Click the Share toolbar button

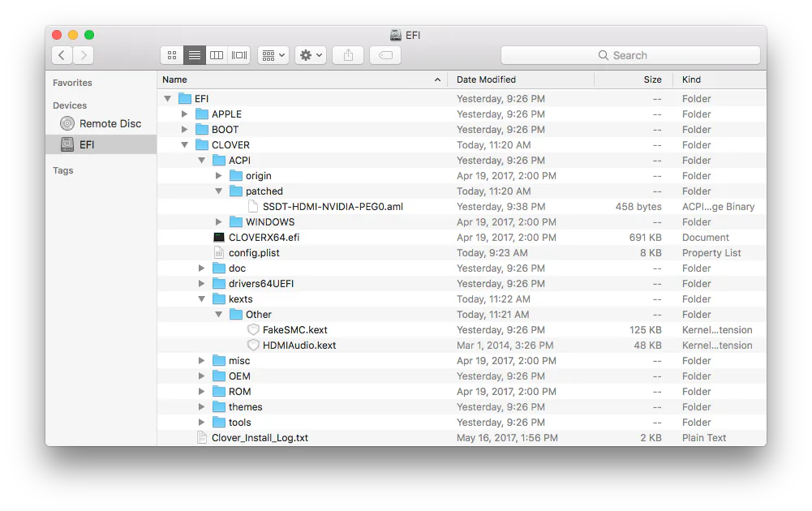348,55
